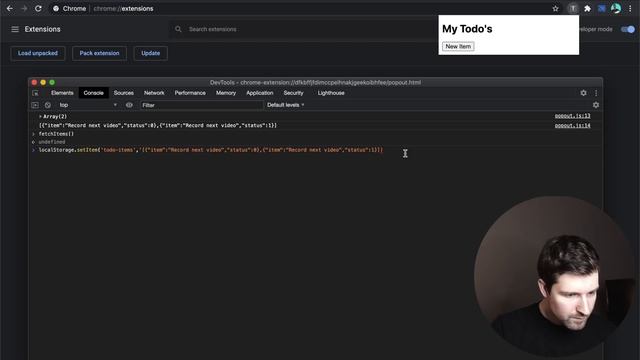Click the logged JSON todo items string
Viewport: 640px width, 360px height.
pos(158,126)
